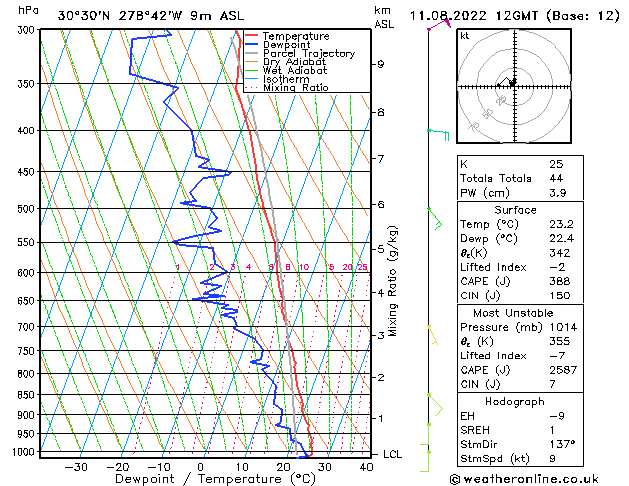Click the red Temperature line sample in legend
Viewport: 629px width, 486px height.
pos(252,36)
